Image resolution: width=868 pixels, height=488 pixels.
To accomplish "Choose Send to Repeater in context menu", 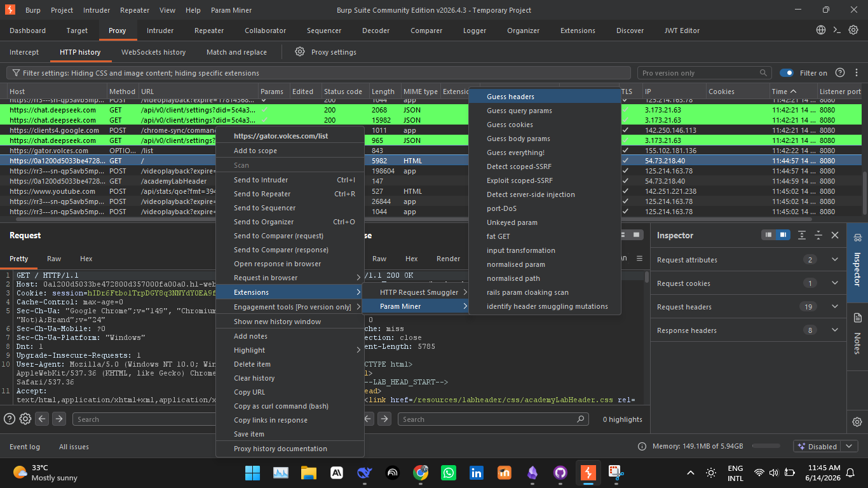I will pyautogui.click(x=290, y=194).
